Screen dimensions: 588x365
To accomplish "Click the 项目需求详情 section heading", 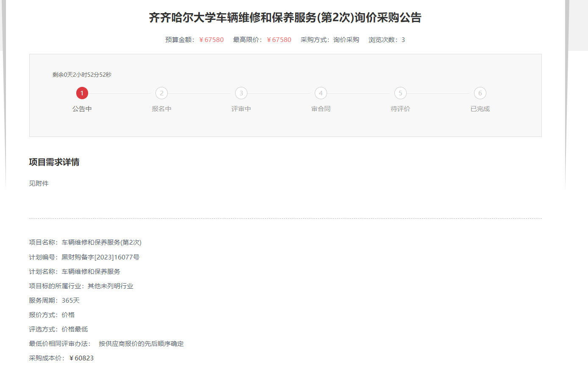I will pyautogui.click(x=54, y=162).
